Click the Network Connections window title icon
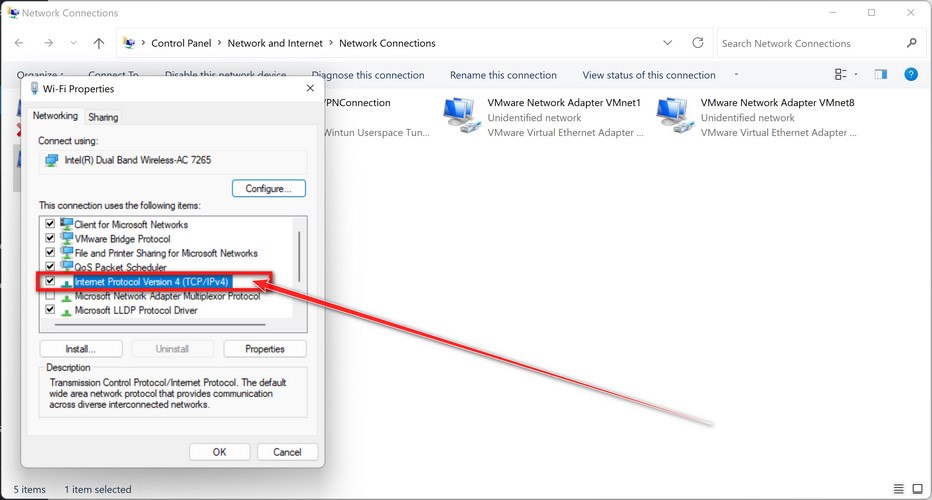The height and width of the screenshot is (500, 932). (x=12, y=12)
